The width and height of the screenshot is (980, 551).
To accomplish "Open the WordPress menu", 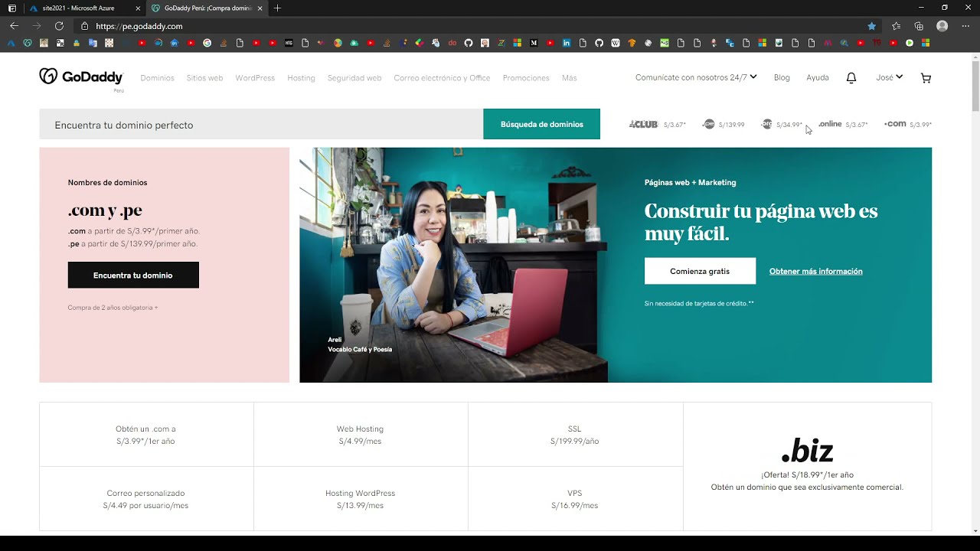I will point(255,78).
